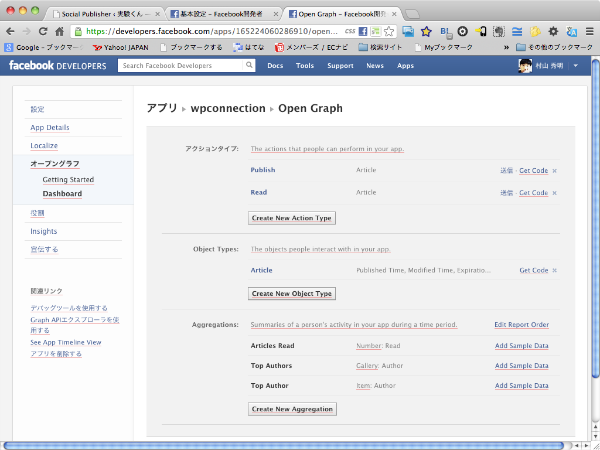Open See App Timeline View link
The height and width of the screenshot is (450, 600).
click(x=66, y=342)
